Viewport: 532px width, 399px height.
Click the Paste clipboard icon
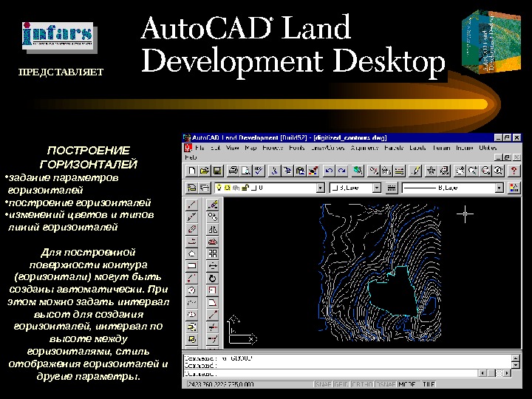pos(300,171)
